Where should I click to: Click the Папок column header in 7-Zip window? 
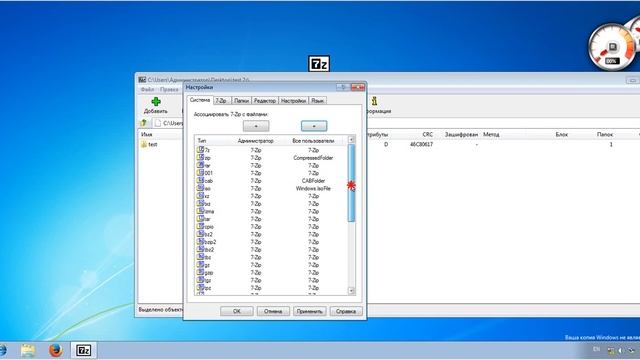604,134
